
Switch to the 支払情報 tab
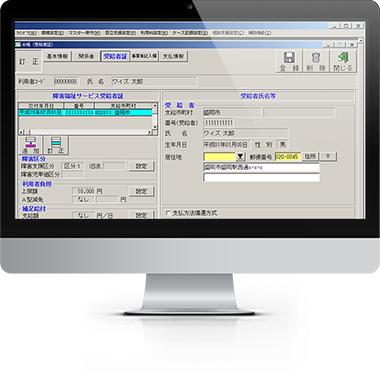click(173, 56)
